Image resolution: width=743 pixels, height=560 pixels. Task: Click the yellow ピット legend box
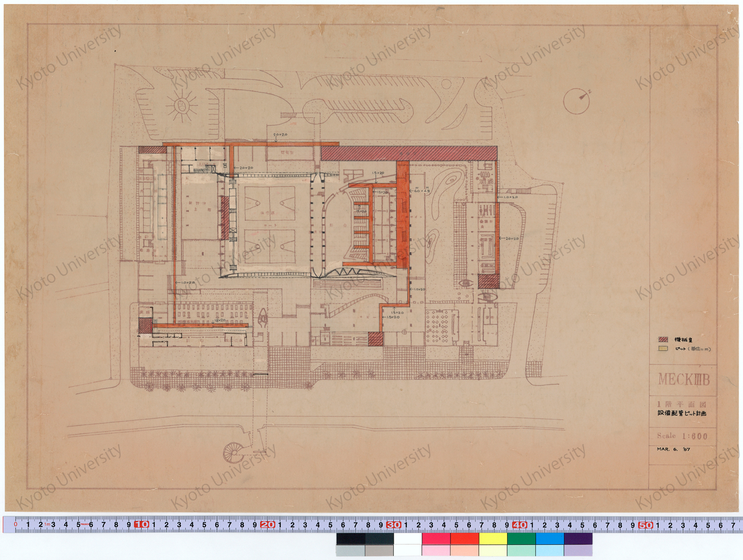(663, 349)
